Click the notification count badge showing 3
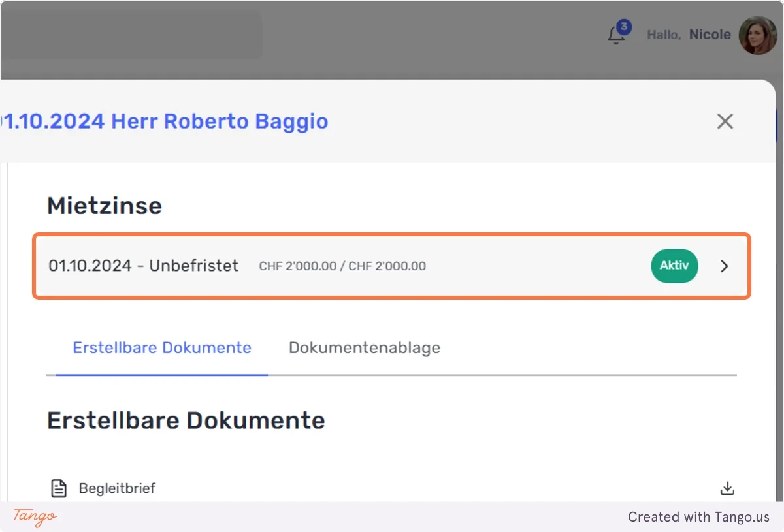Image resolution: width=784 pixels, height=532 pixels. 625,27
